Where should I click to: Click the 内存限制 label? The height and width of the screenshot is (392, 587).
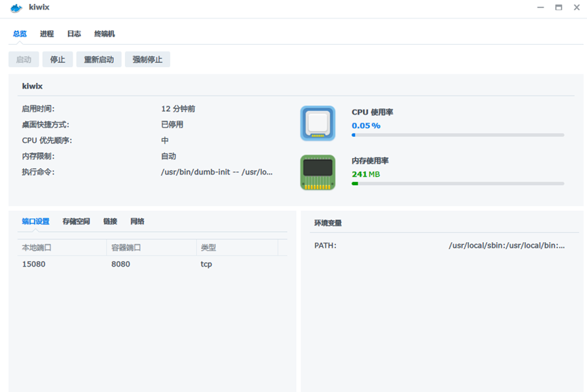tap(38, 157)
